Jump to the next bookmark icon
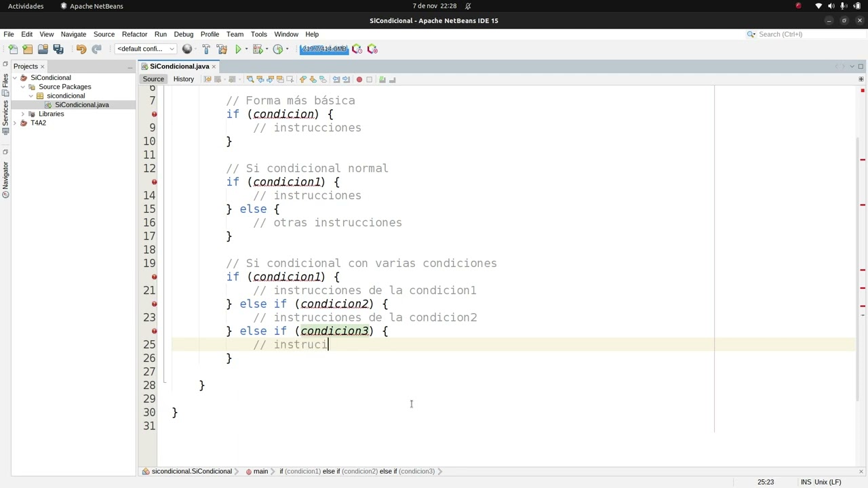The height and width of the screenshot is (488, 868). point(313,79)
